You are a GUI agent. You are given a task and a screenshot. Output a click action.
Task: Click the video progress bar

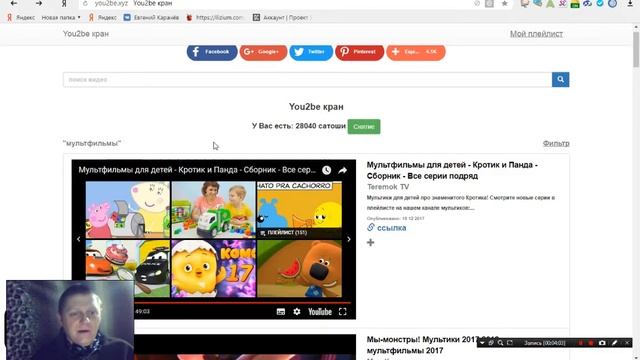tap(243, 303)
